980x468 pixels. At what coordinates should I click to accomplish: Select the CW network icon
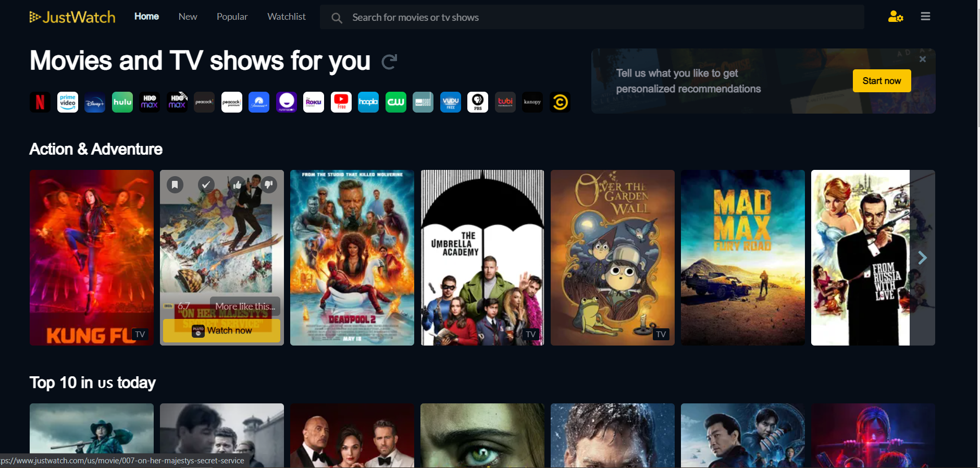396,102
